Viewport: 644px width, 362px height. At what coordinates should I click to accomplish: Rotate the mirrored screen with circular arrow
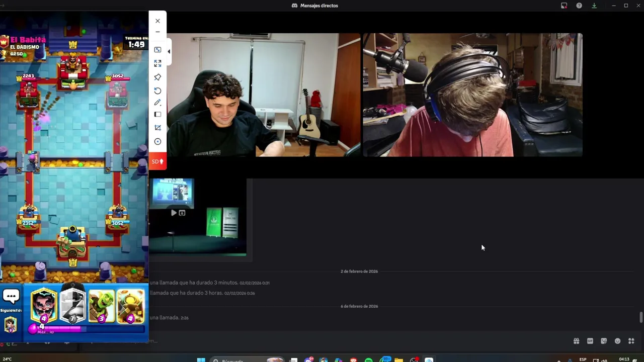pyautogui.click(x=157, y=90)
